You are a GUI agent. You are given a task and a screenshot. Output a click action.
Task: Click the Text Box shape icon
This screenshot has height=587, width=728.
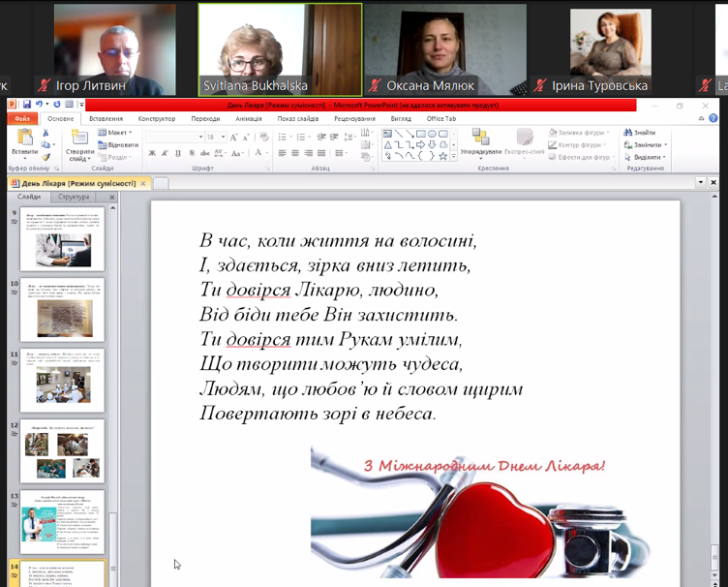tap(387, 134)
